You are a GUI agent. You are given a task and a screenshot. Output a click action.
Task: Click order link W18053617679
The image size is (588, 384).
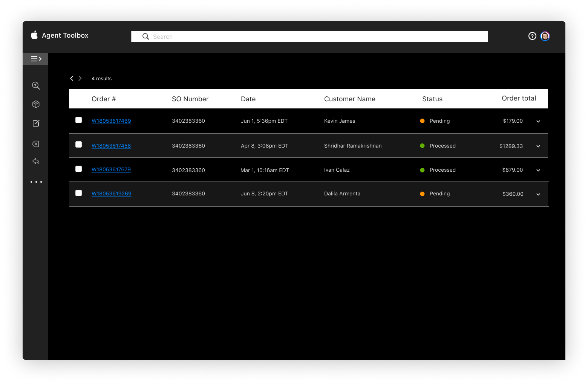pos(111,169)
